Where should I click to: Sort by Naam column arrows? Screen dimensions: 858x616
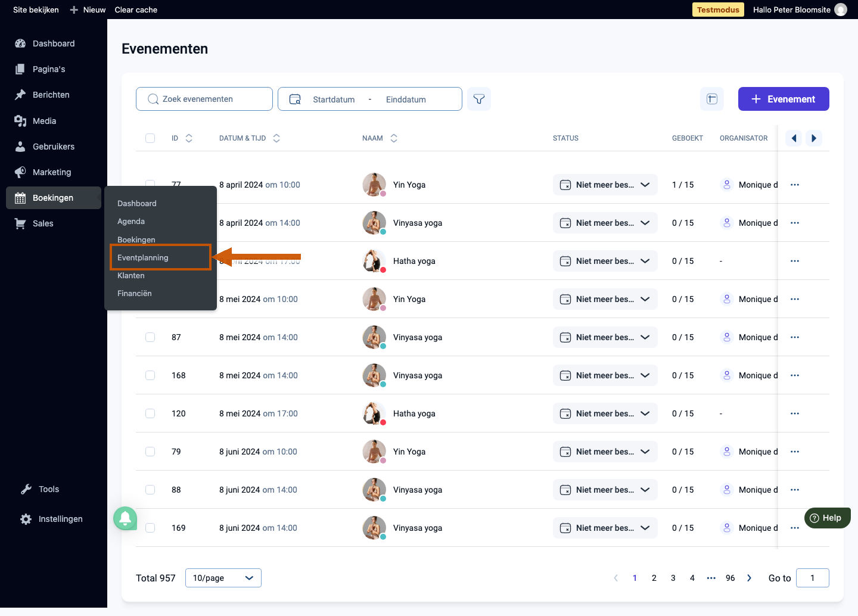click(394, 138)
